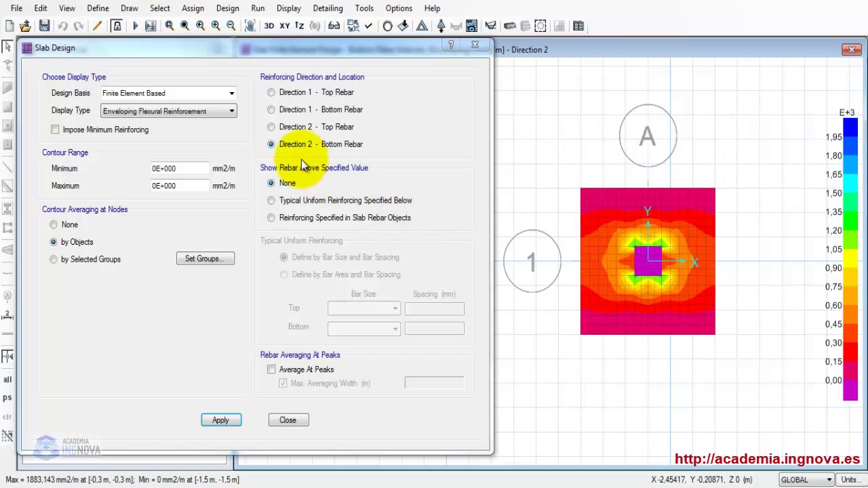Screen dimensions: 868x488
Task: Open the Display menu
Action: (x=289, y=8)
